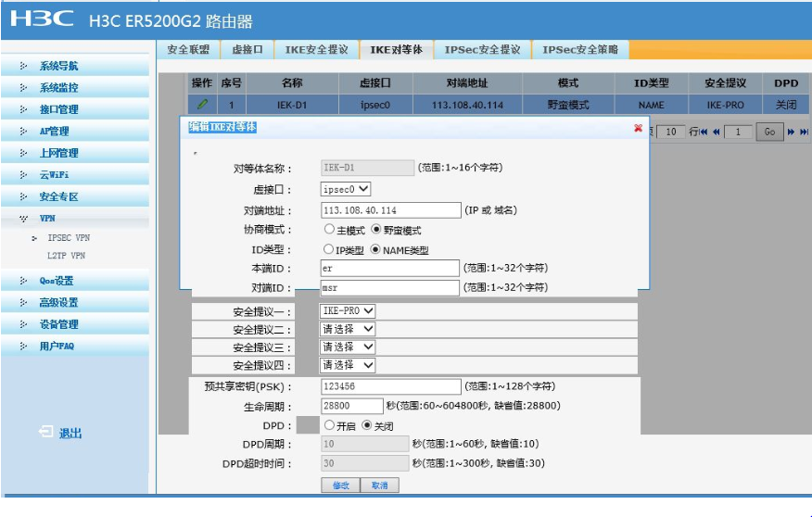This screenshot has width=812, height=517.
Task: Click the DPD column header
Action: 786,82
